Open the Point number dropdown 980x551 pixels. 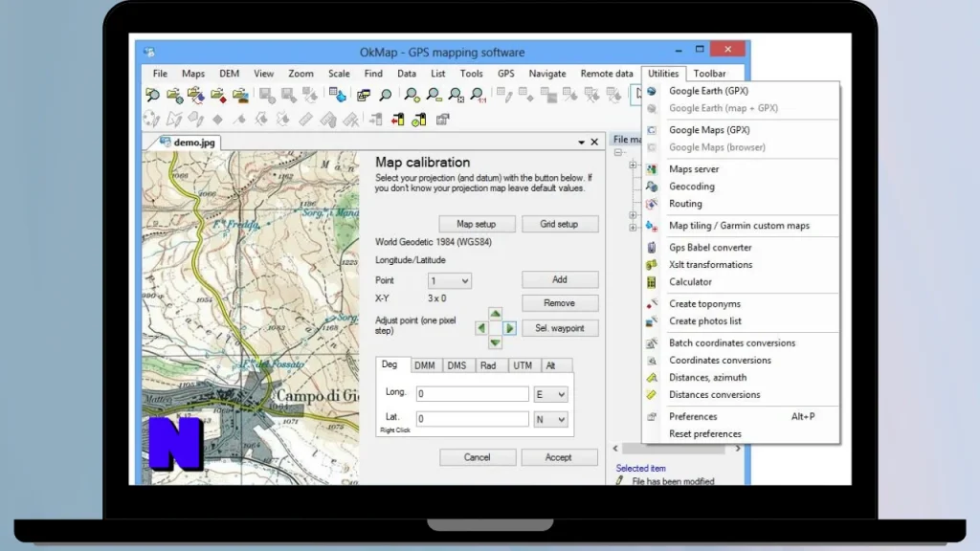click(x=450, y=281)
